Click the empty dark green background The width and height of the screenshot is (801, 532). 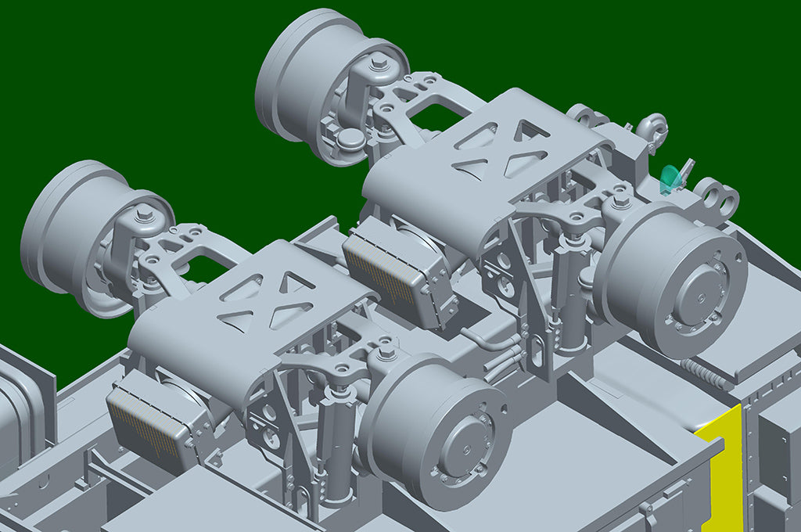point(117,78)
